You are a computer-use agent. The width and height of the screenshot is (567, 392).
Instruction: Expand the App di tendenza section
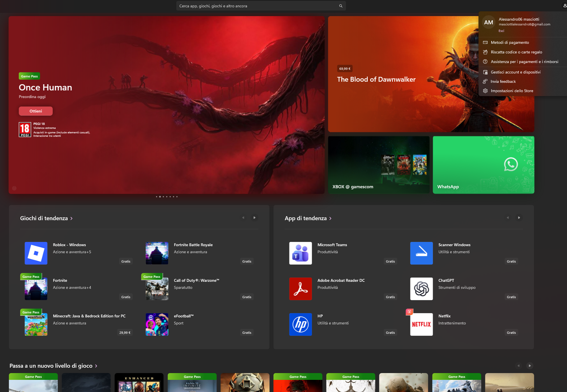point(308,218)
